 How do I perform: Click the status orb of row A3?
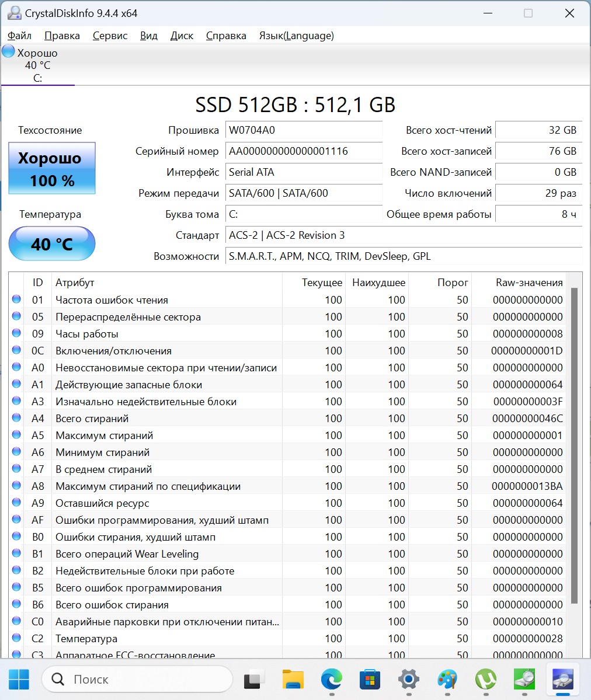coord(16,401)
